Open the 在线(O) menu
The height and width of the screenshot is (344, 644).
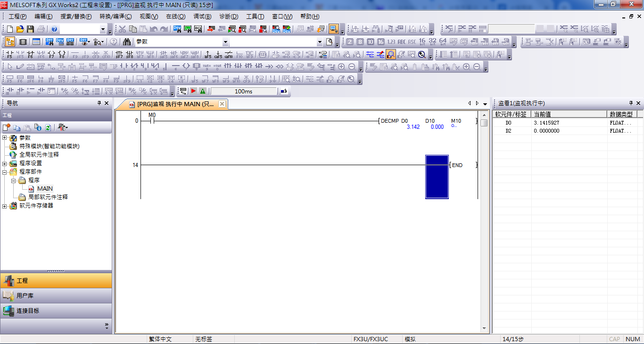click(x=175, y=17)
